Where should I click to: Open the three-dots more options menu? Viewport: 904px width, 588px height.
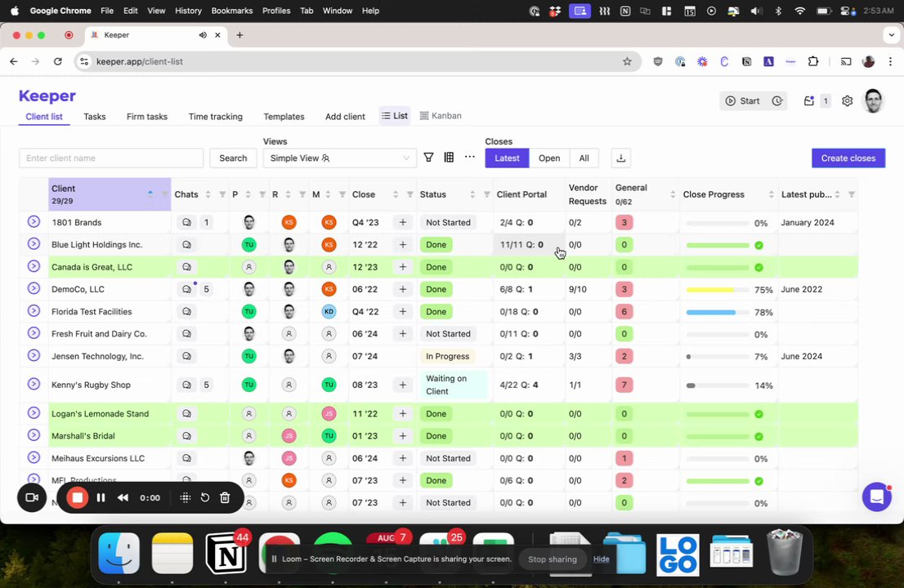tap(470, 157)
